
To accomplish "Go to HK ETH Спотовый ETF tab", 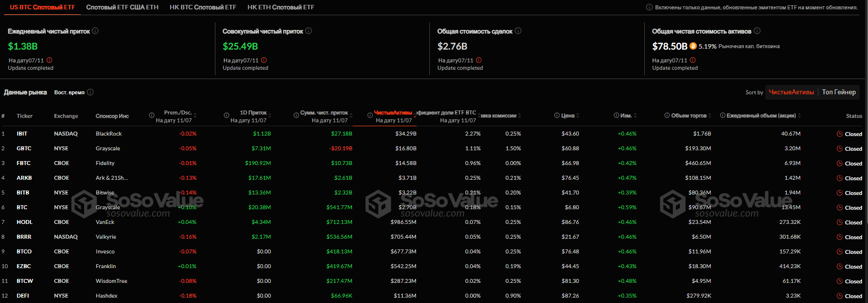I will pos(281,7).
